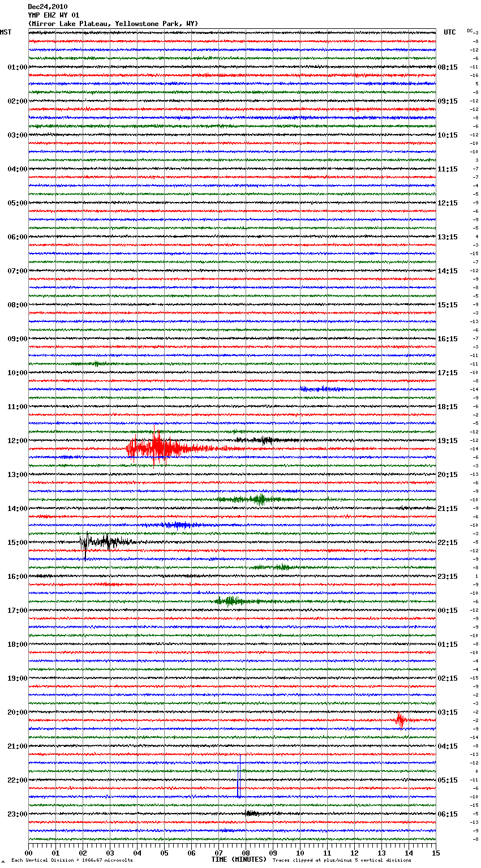The image size is (481, 868).
Task: Click the Traces clipped footnote
Action: (342, 860)
